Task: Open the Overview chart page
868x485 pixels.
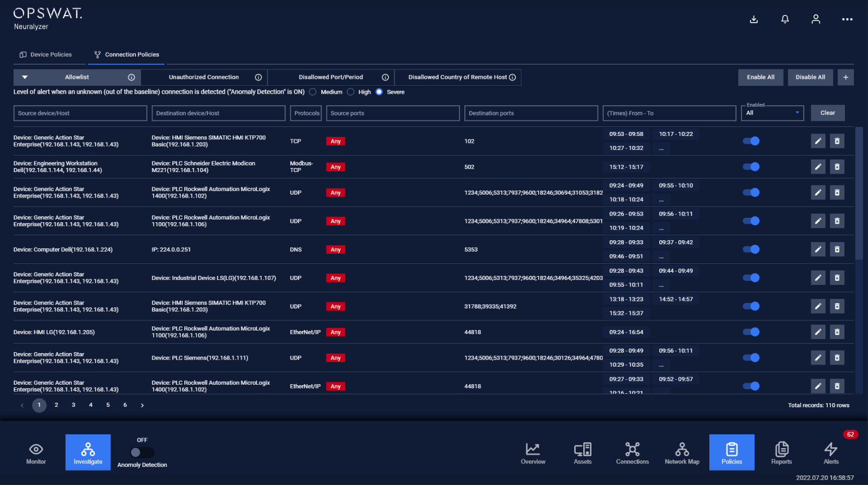Action: click(533, 453)
